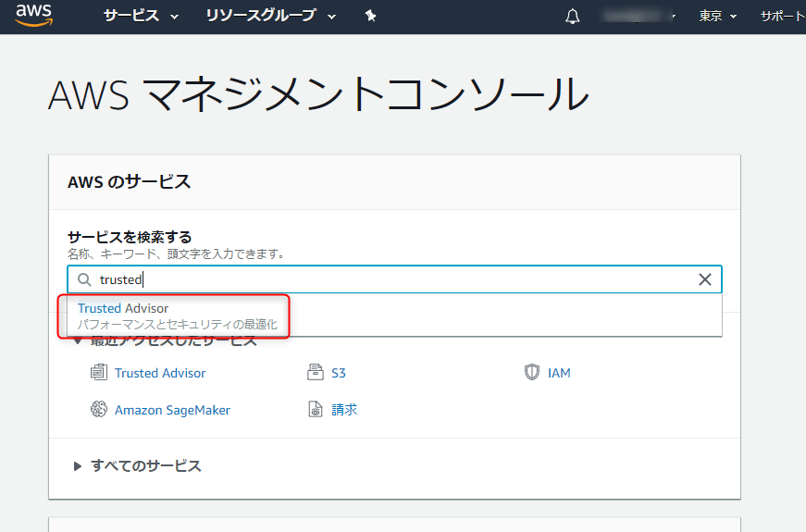The width and height of the screenshot is (806, 532).
Task: Click the AWS logo home icon
Action: coord(34,16)
